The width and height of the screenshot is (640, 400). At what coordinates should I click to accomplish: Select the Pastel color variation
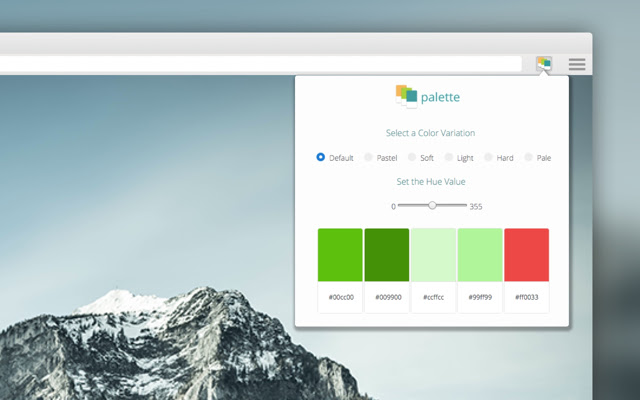point(368,157)
